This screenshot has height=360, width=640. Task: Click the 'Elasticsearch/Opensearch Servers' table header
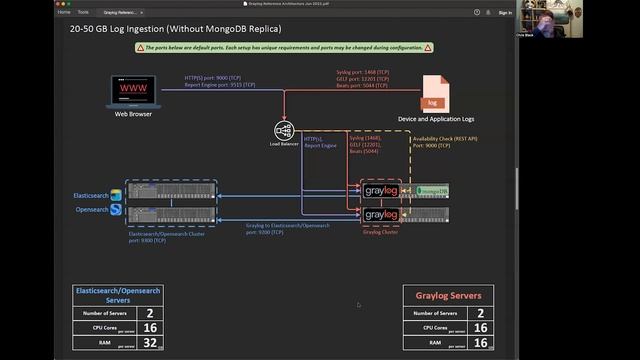(x=118, y=296)
